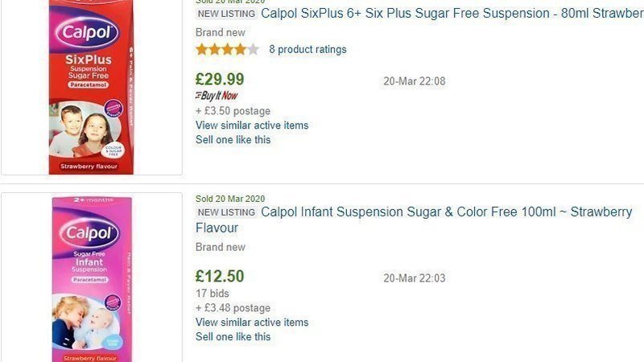Viewport: 644px width, 362px height.
Task: Click the star rating icons
Action: tap(227, 50)
